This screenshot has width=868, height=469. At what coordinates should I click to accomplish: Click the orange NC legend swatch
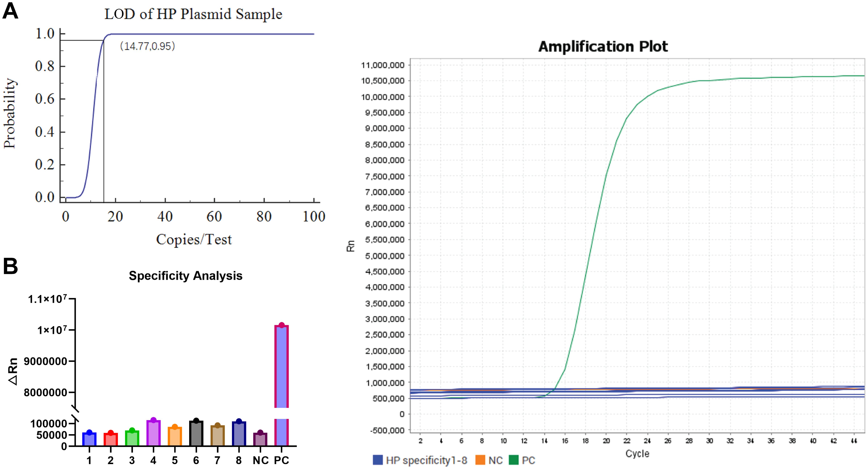coord(480,460)
